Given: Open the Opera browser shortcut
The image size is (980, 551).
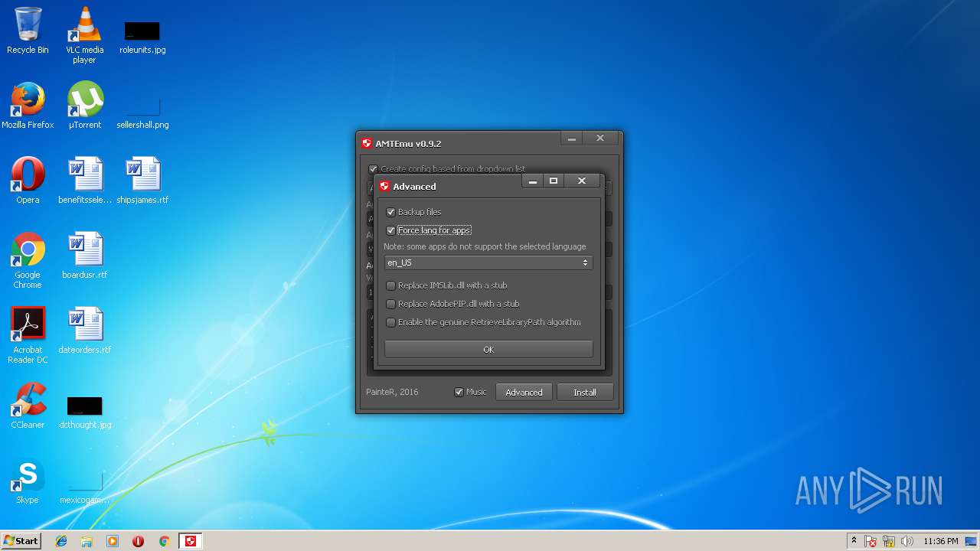Looking at the screenshot, I should pyautogui.click(x=28, y=181).
